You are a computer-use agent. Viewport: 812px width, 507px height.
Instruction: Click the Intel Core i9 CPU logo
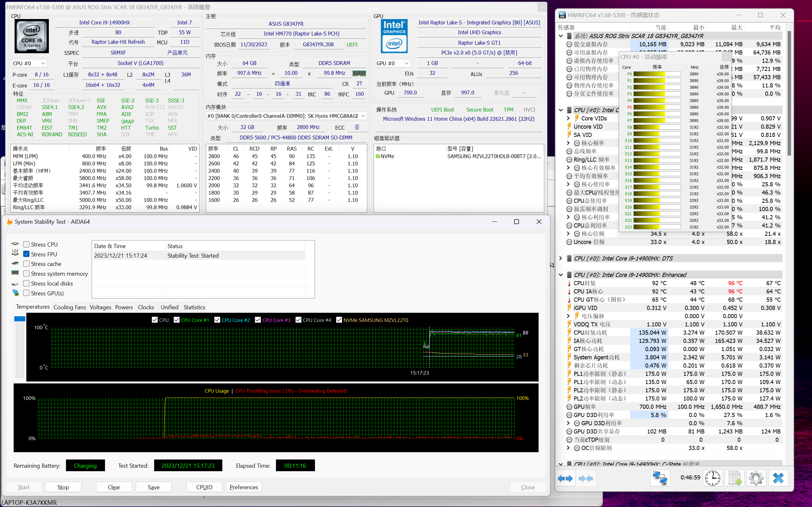coord(32,36)
